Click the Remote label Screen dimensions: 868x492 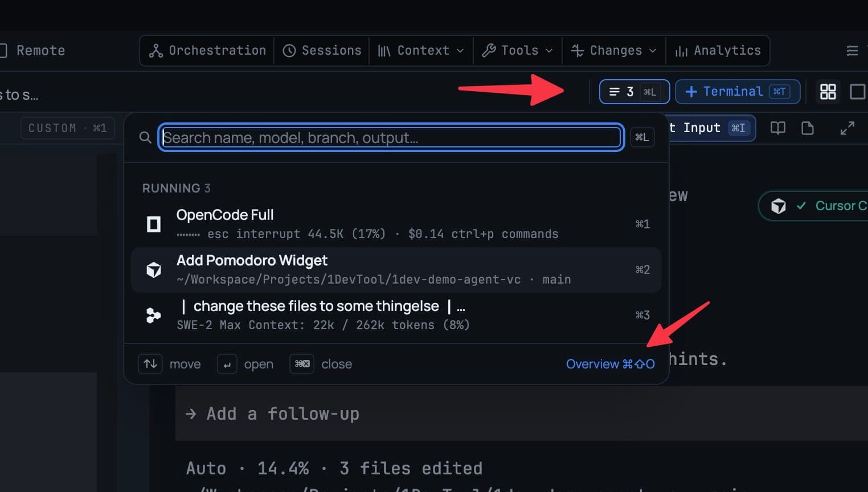[40, 51]
